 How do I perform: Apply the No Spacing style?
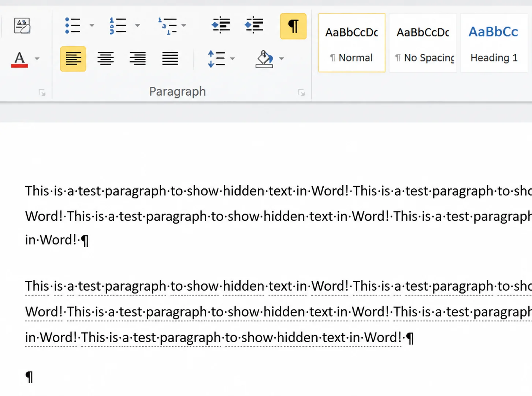423,43
